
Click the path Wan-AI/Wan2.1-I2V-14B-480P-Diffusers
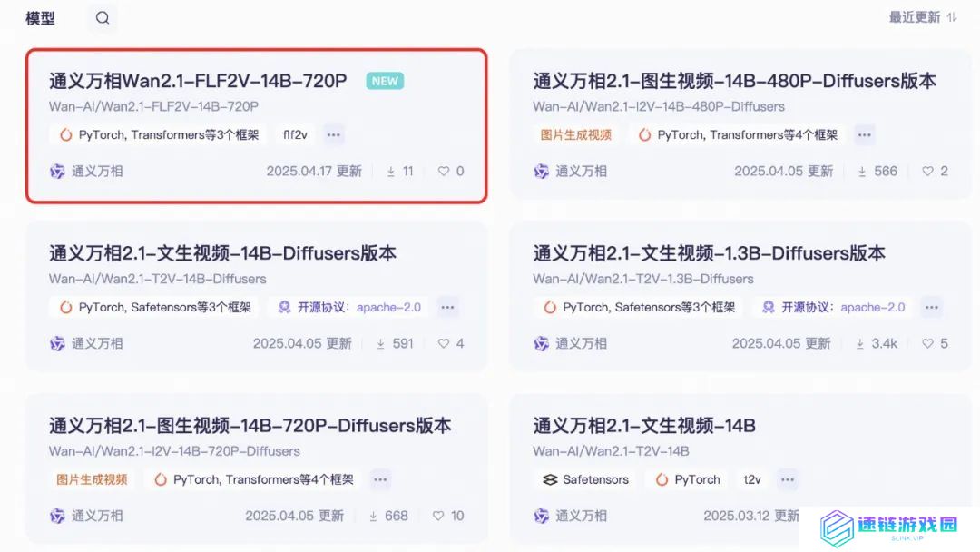[659, 107]
